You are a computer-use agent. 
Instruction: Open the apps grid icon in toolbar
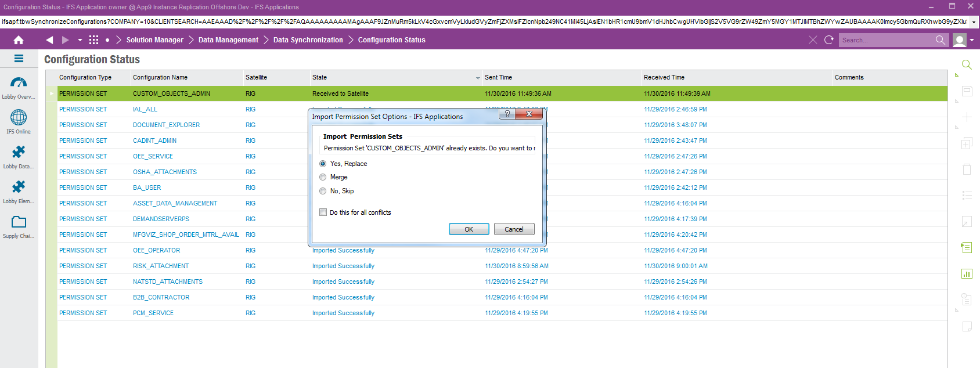(93, 40)
